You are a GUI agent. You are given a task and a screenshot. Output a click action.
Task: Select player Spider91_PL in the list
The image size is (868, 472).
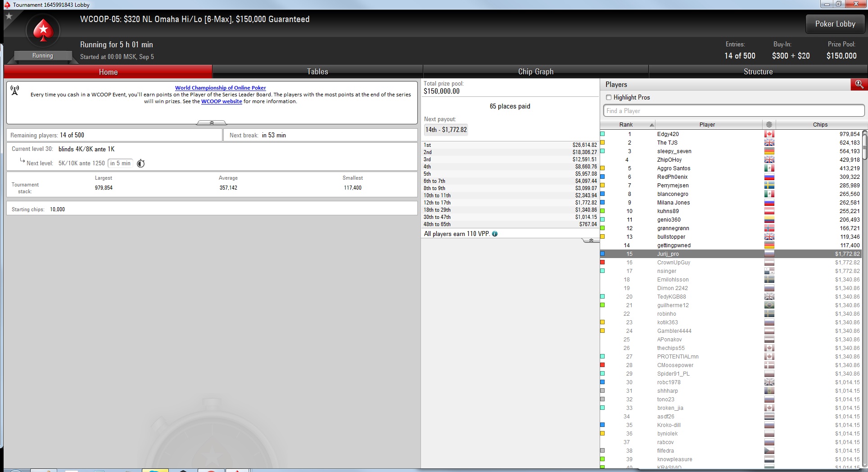pos(731,374)
